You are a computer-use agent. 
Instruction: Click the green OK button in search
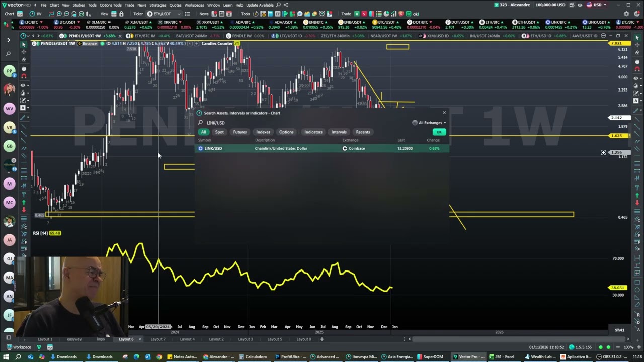439,132
